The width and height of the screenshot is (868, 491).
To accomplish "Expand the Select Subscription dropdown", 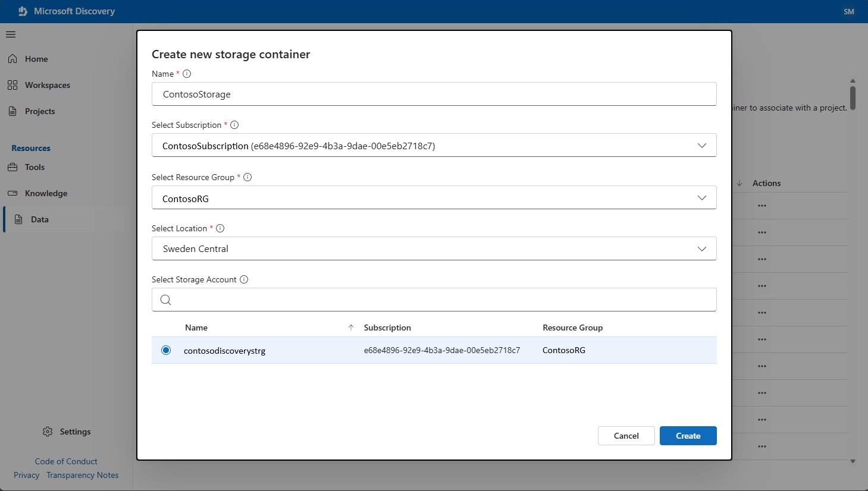I will [434, 146].
